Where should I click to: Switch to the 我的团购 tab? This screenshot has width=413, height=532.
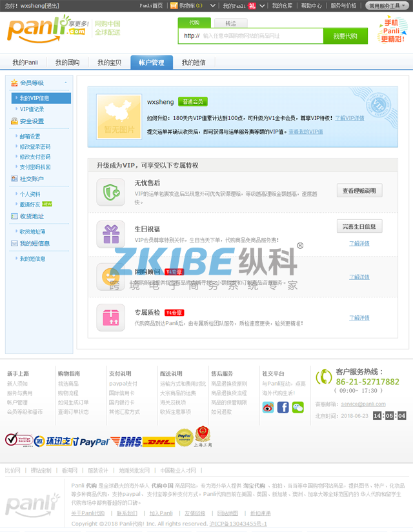[67, 63]
